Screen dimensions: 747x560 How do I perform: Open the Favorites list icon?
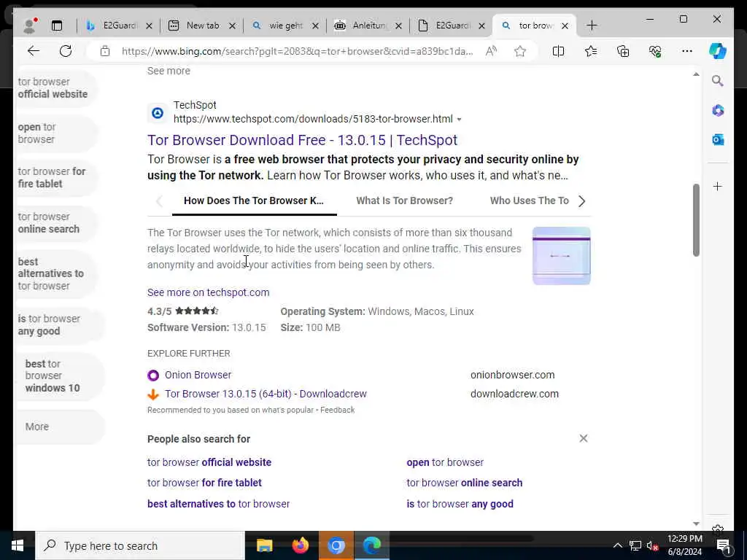click(591, 51)
